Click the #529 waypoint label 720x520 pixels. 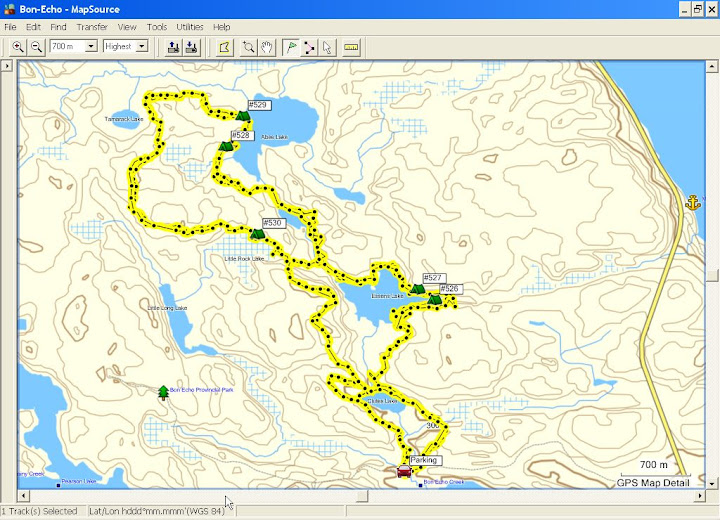(x=259, y=105)
